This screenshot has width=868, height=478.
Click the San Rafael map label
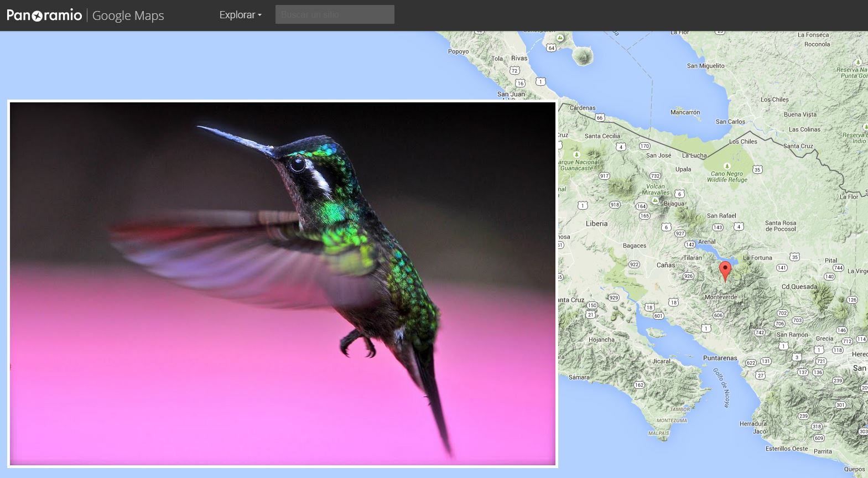point(721,216)
